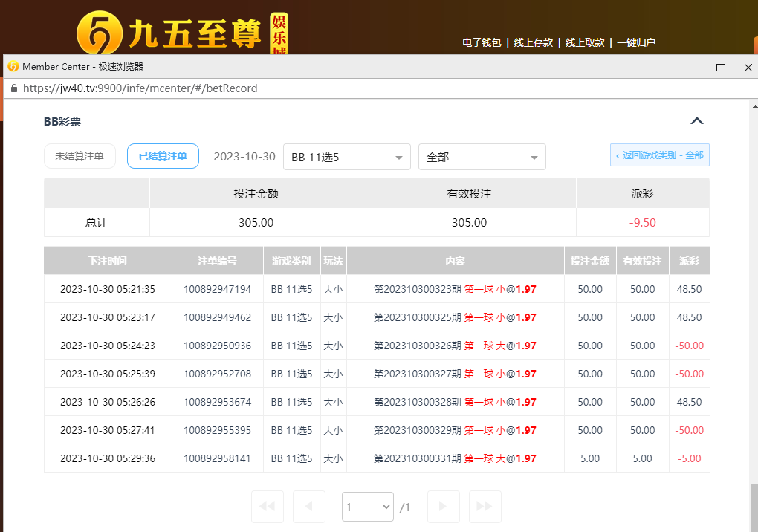This screenshot has width=758, height=532.
Task: Open 一键归户 in top navigation
Action: pos(636,42)
